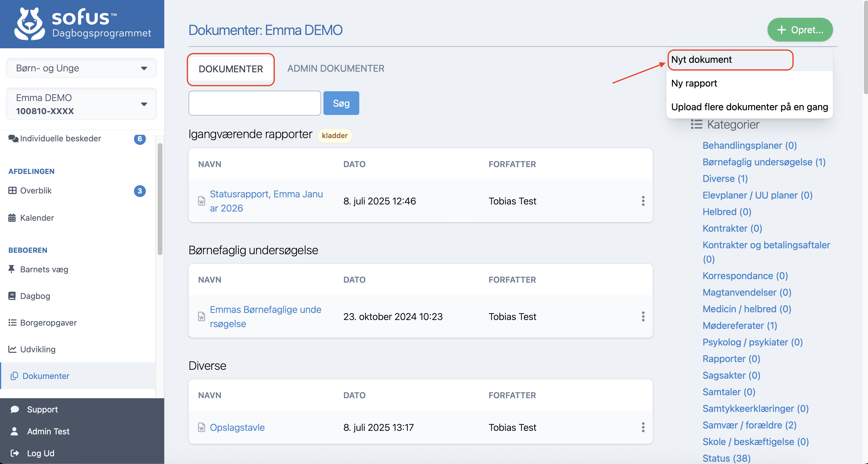Viewport: 868px width, 464px height.
Task: Open the Samvær / forældre category link
Action: [749, 425]
